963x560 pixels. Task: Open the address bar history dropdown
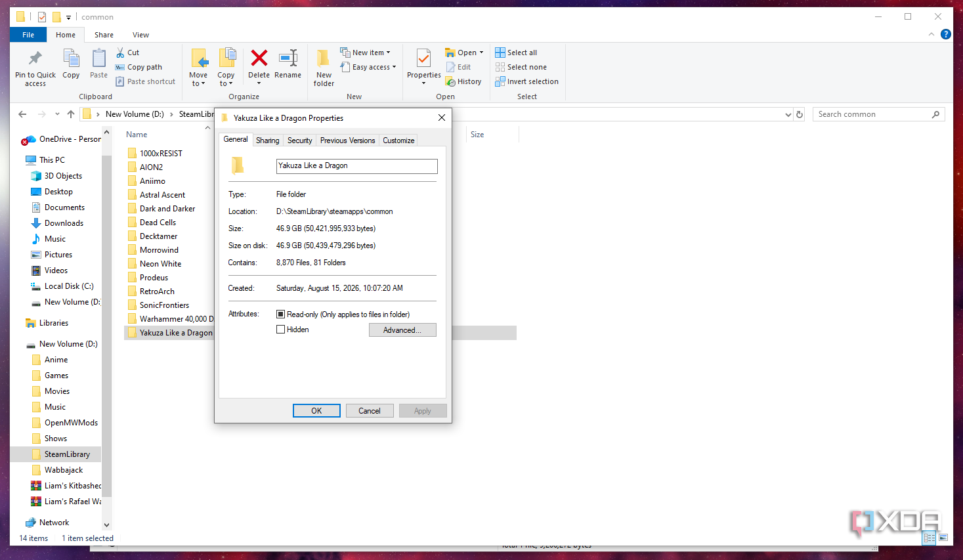pos(788,114)
